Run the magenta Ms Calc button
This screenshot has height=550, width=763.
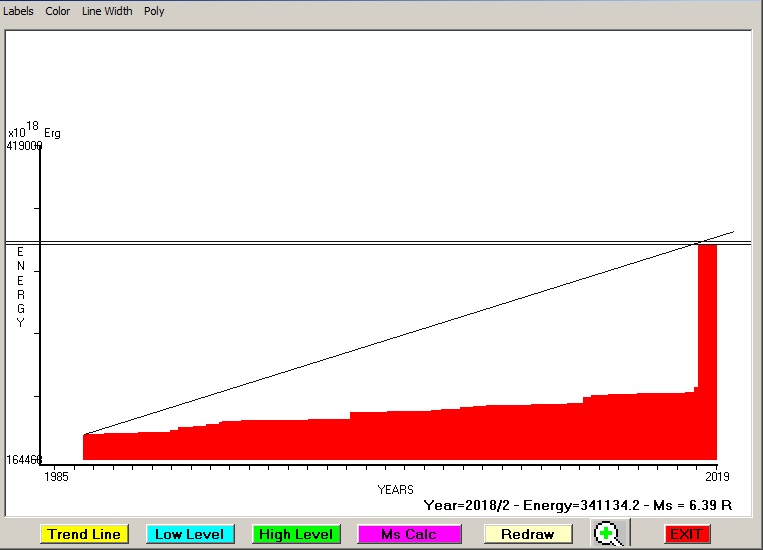click(409, 534)
